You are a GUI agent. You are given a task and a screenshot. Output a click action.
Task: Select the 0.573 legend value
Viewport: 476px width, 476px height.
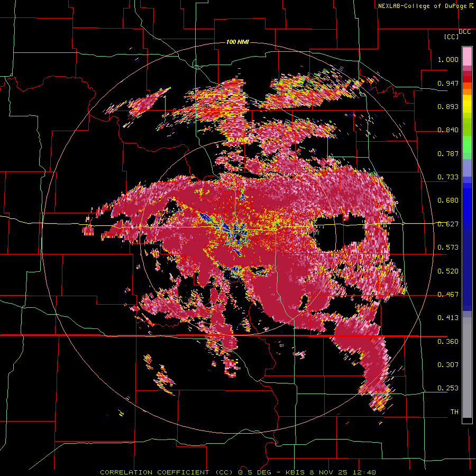(x=448, y=248)
